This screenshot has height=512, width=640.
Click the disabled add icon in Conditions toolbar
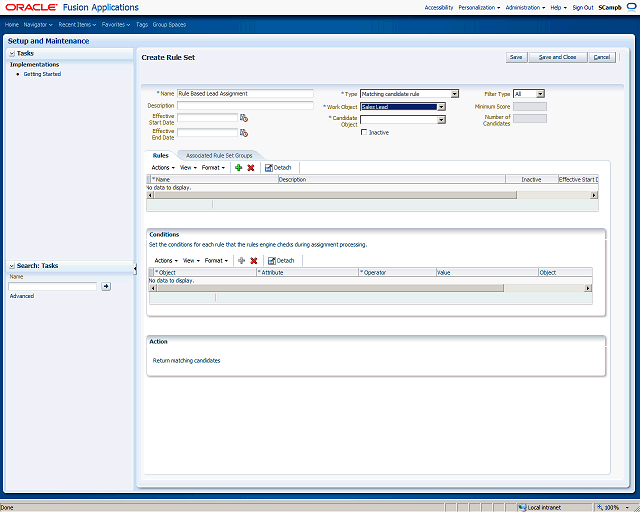(241, 260)
